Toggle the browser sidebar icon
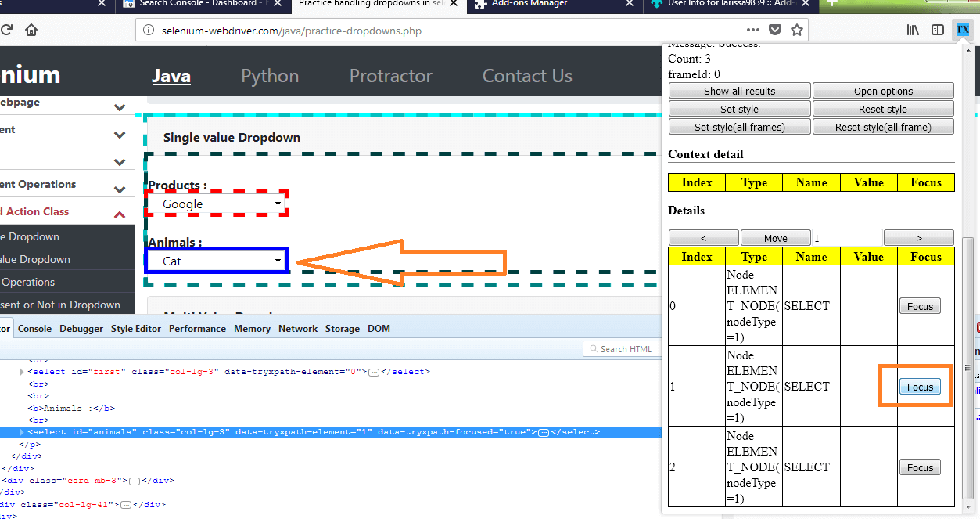This screenshot has height=519, width=980. pyautogui.click(x=937, y=30)
